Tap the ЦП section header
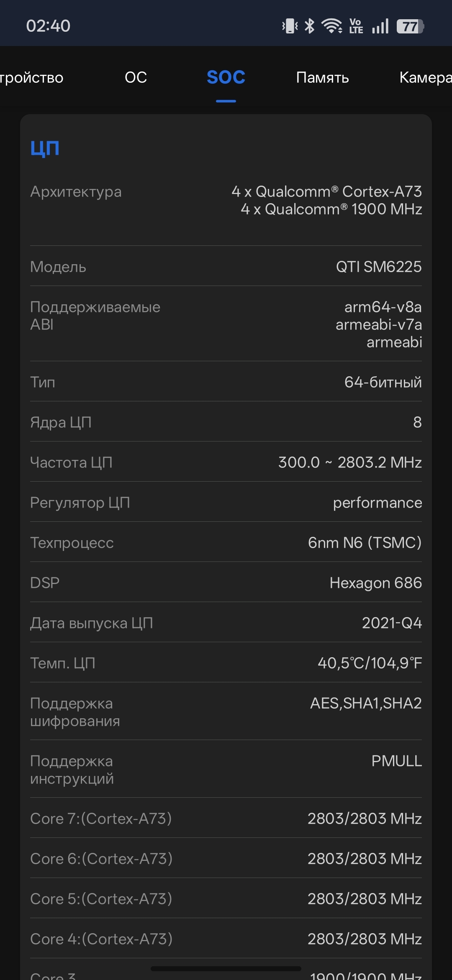Viewport: 452px width, 980px height. [45, 148]
